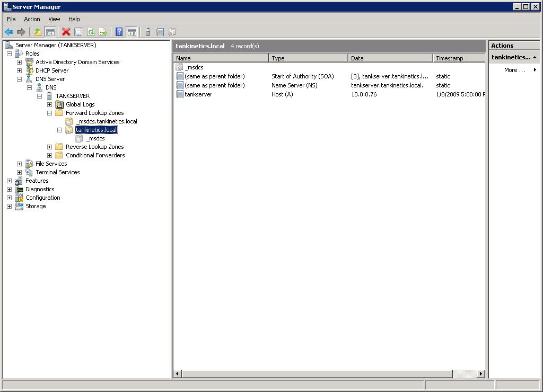This screenshot has height=392, width=543.
Task: Open Help with the blue question mark icon
Action: [x=119, y=32]
